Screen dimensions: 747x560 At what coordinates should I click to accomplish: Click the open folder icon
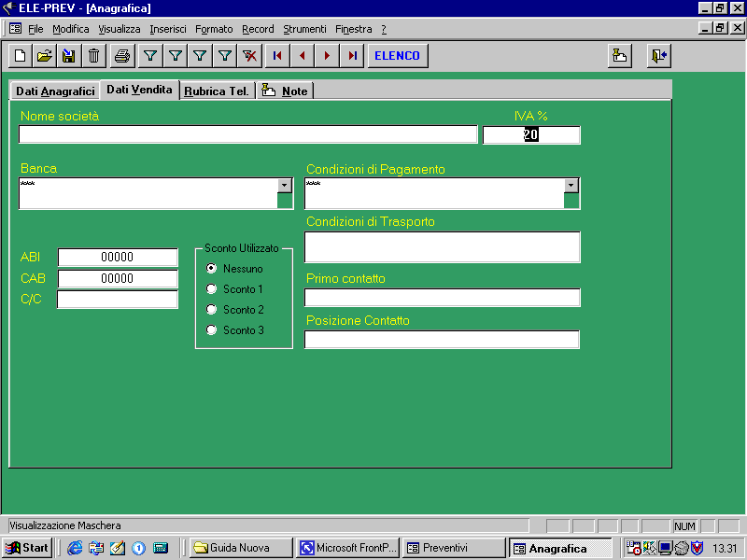click(44, 56)
